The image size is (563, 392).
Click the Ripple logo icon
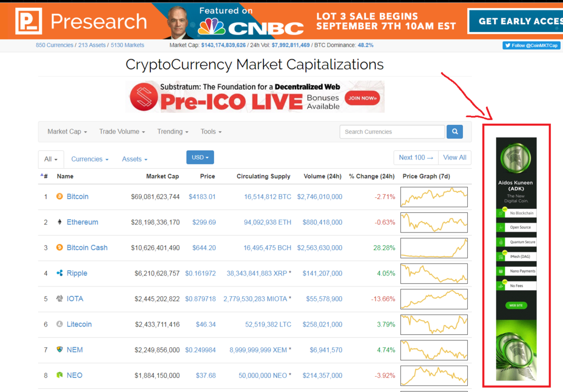click(59, 273)
